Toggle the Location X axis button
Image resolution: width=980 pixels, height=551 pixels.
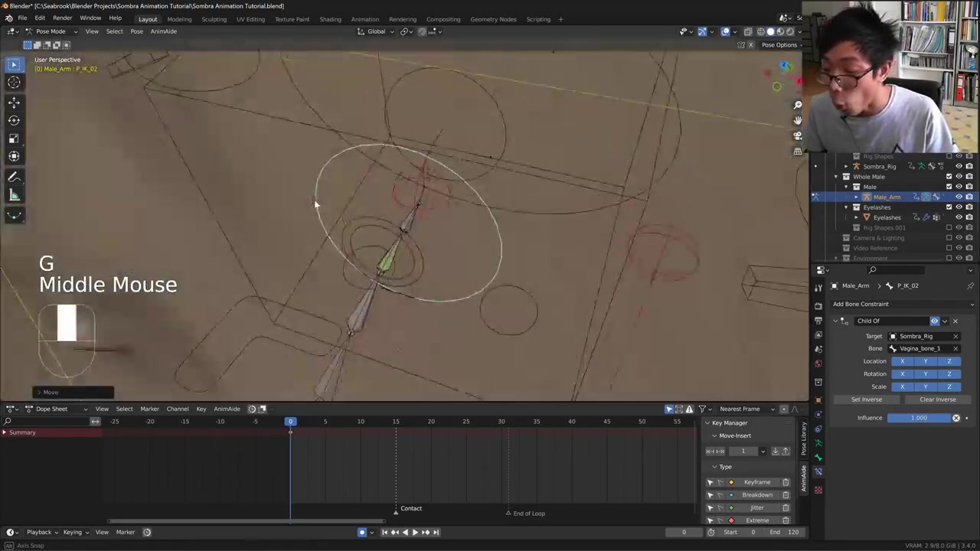(902, 361)
